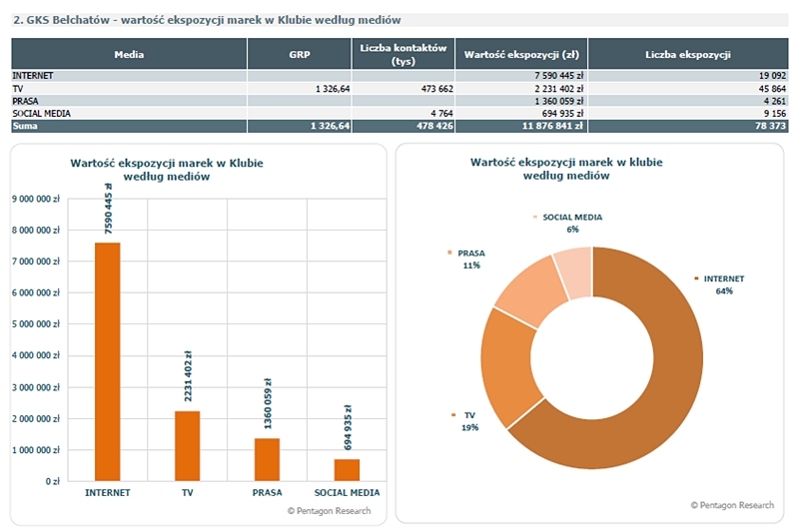Click the total value '11 876 841 zł'
Viewport: 799px width, 532px height.
[x=552, y=126]
